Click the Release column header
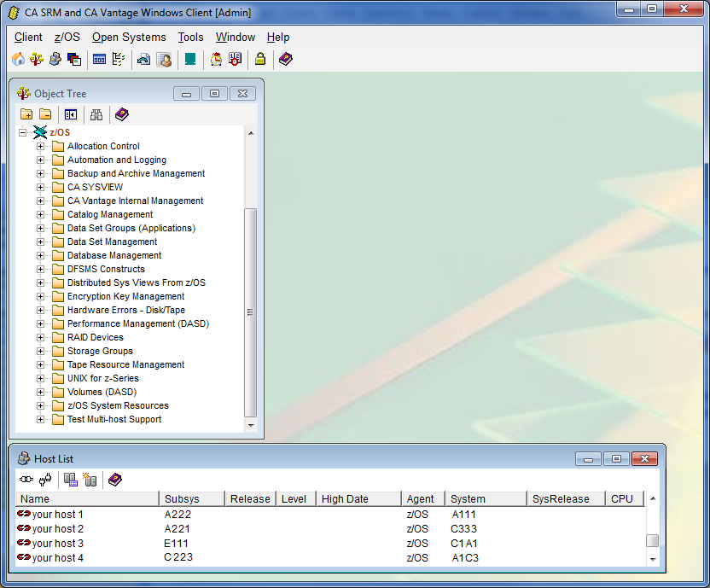The width and height of the screenshot is (710, 588). (x=249, y=498)
